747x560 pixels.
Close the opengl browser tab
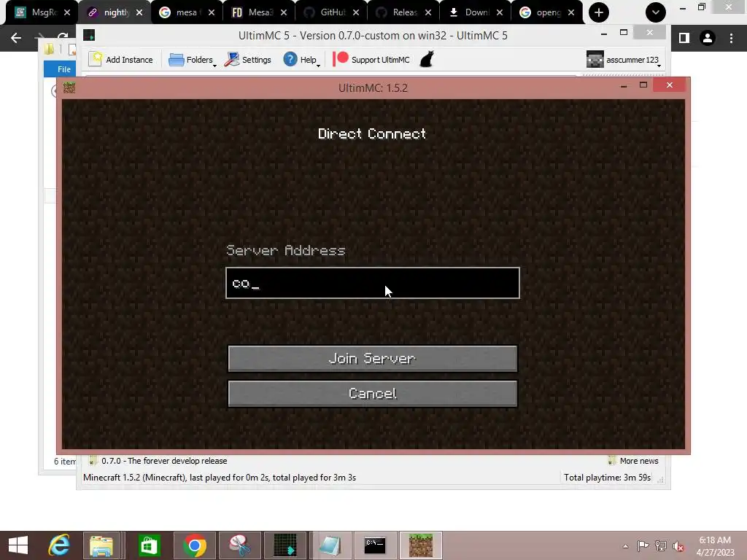click(x=570, y=13)
